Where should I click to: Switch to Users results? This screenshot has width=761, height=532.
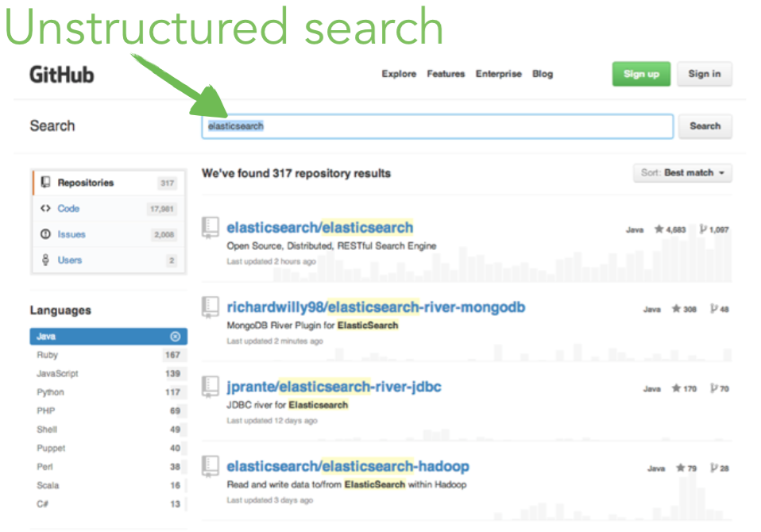pos(109,260)
